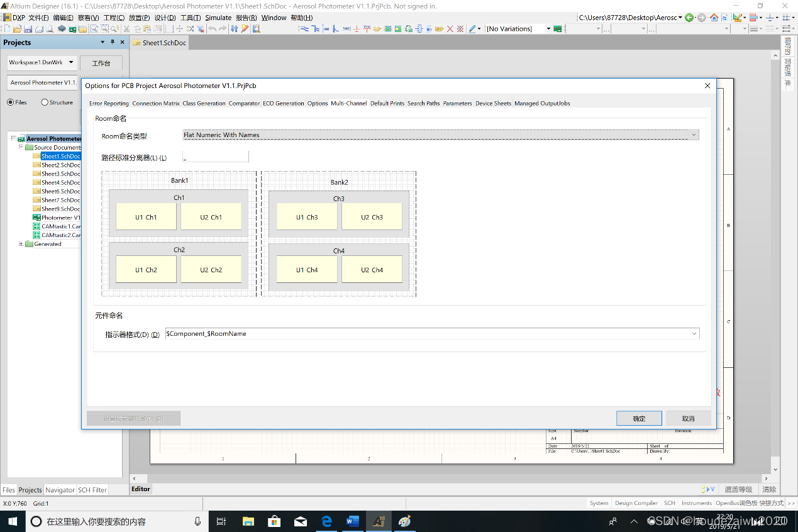Select the Structure radio button
The width and height of the screenshot is (798, 532).
(x=45, y=102)
